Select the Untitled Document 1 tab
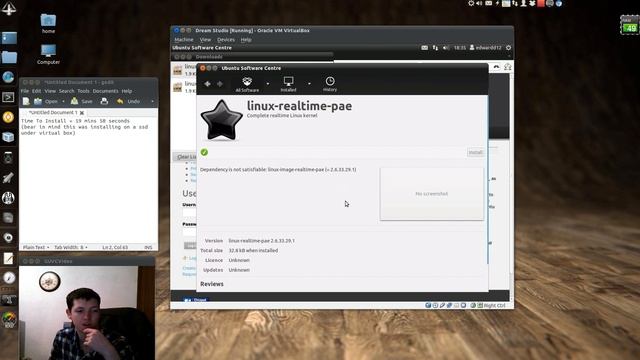Screen dimensions: 640x360 coord(53,113)
